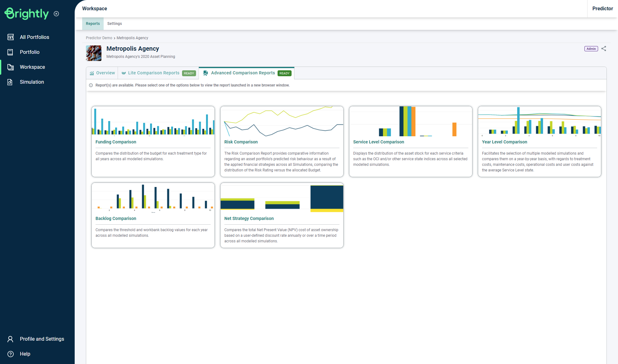618x364 pixels.
Task: Click the Risk Comparison chart thumbnail
Action: tap(282, 121)
